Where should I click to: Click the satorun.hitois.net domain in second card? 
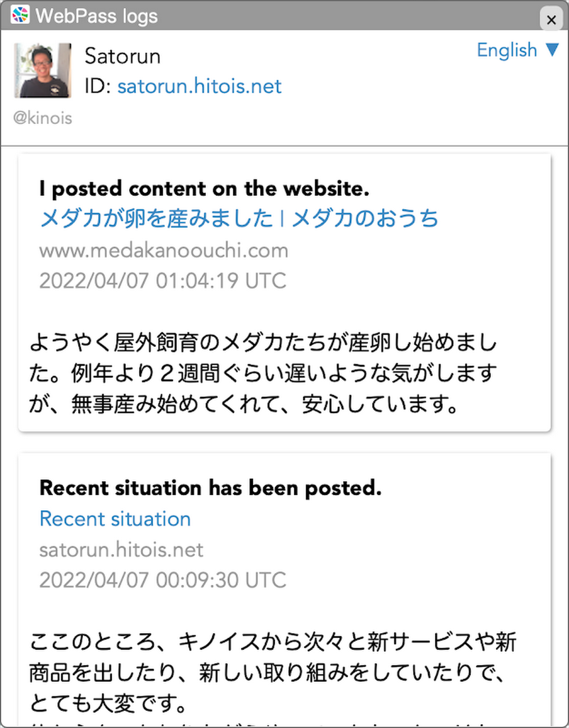(x=121, y=549)
